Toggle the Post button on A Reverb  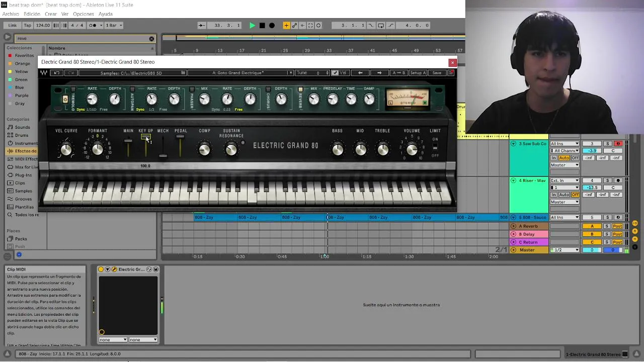617,226
